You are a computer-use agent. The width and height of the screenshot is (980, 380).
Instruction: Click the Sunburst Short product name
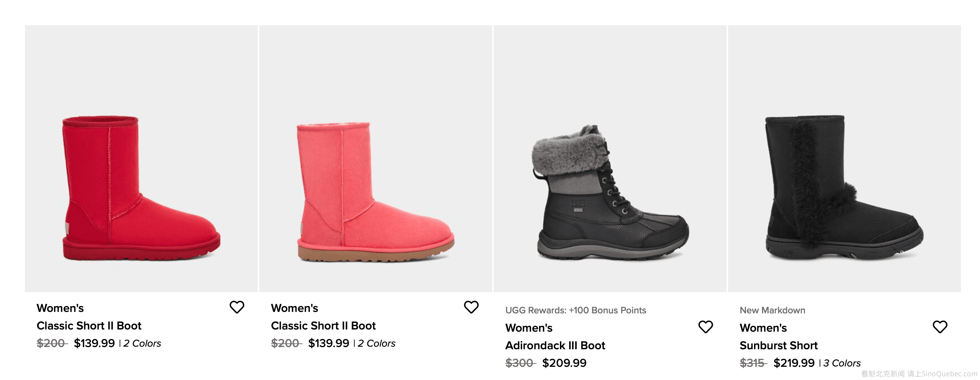pos(778,345)
